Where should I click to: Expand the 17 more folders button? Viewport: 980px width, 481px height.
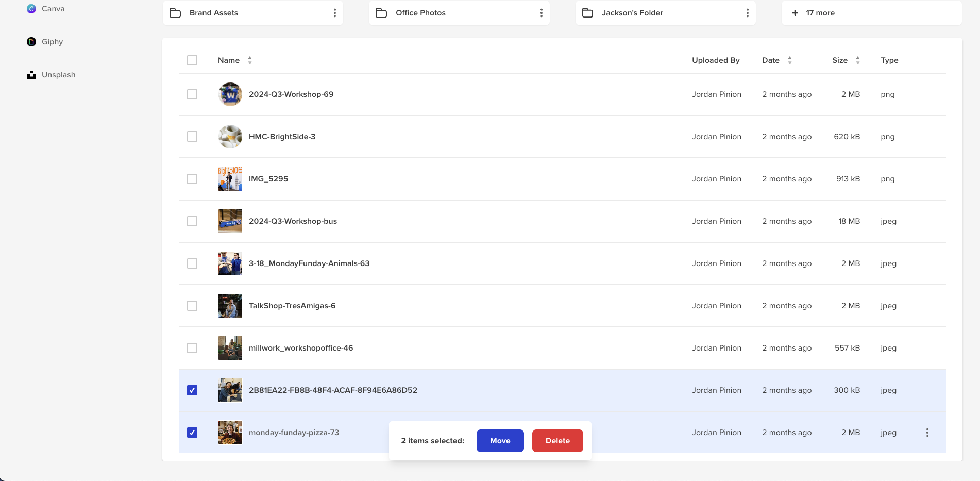(871, 13)
